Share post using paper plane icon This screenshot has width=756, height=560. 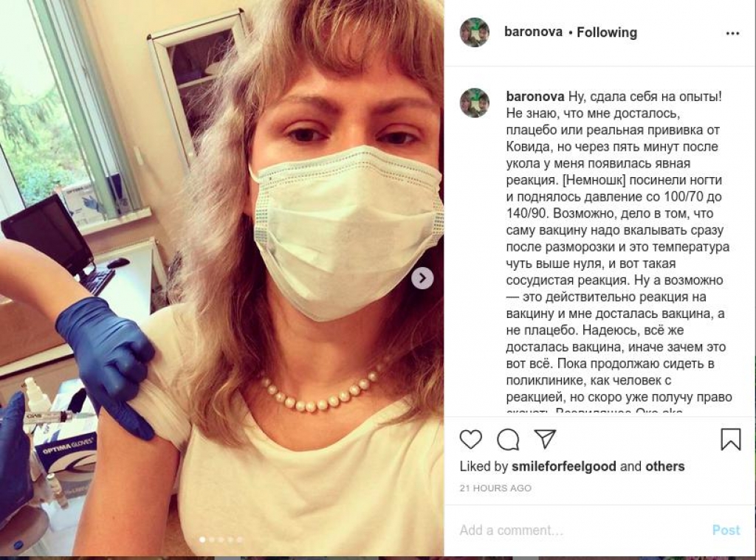546,439
